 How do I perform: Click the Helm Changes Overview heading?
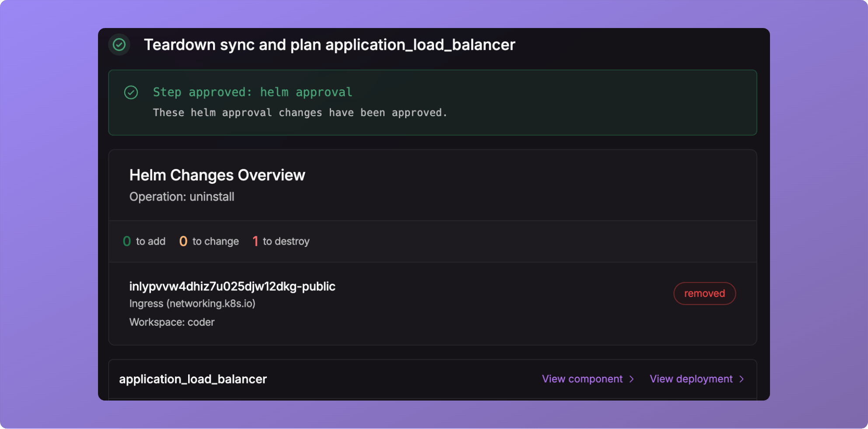pos(217,175)
